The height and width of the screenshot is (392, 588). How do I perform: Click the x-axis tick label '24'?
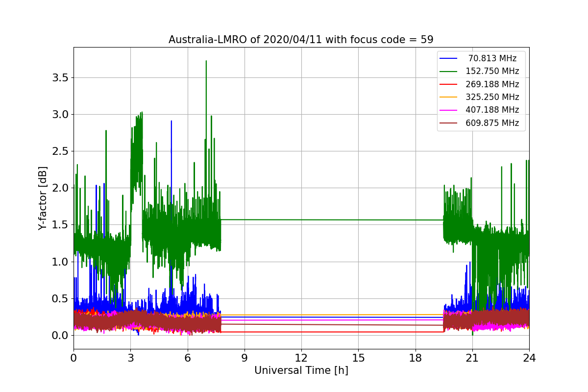pos(529,358)
